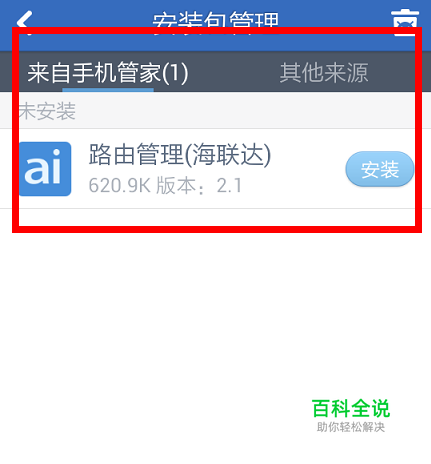Viewport: 431px width, 464px height.
Task: Select the 路由管理 package list row
Action: (x=215, y=169)
